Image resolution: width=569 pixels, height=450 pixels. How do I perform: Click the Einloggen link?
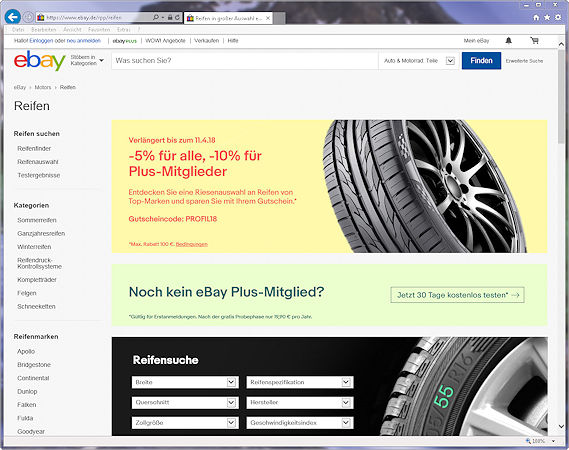41,41
